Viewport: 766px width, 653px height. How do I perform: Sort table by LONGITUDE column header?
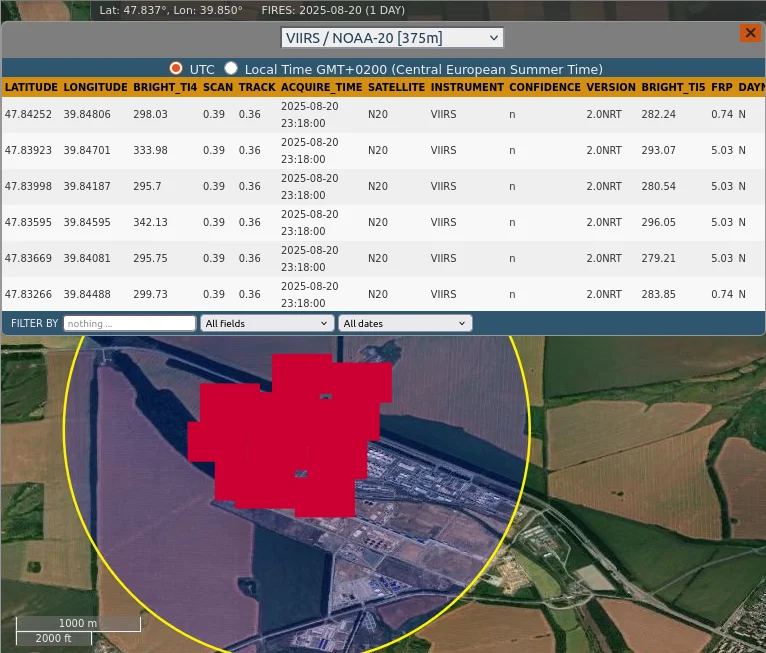pyautogui.click(x=95, y=87)
